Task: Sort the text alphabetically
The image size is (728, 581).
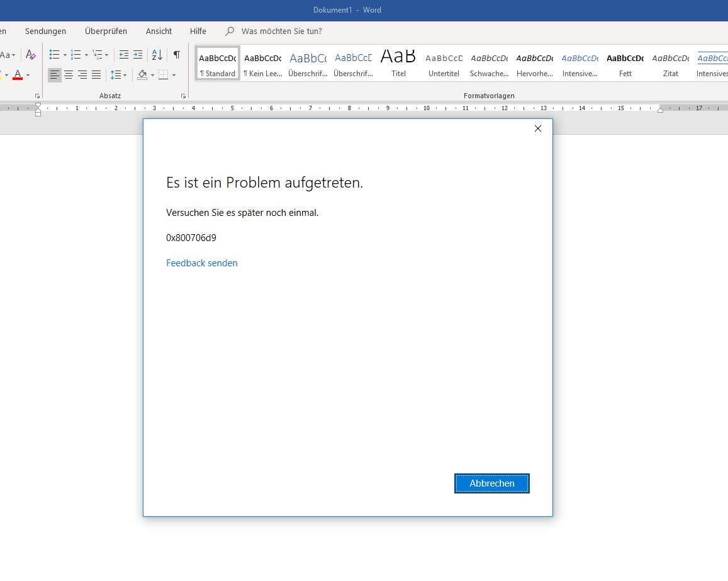Action: [157, 55]
